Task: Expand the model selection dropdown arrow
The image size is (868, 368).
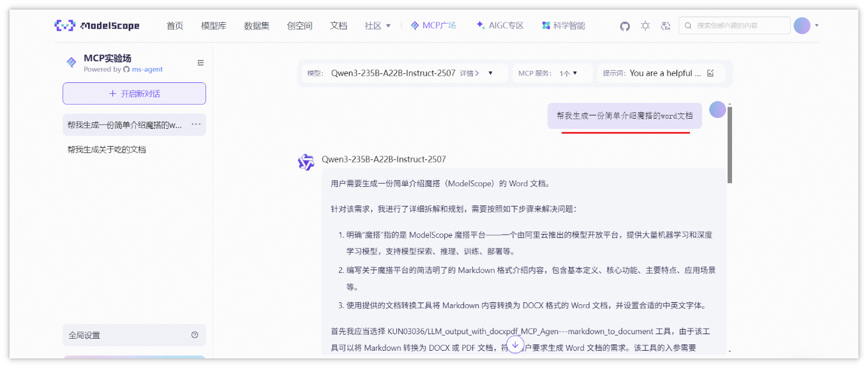Action: (x=490, y=73)
